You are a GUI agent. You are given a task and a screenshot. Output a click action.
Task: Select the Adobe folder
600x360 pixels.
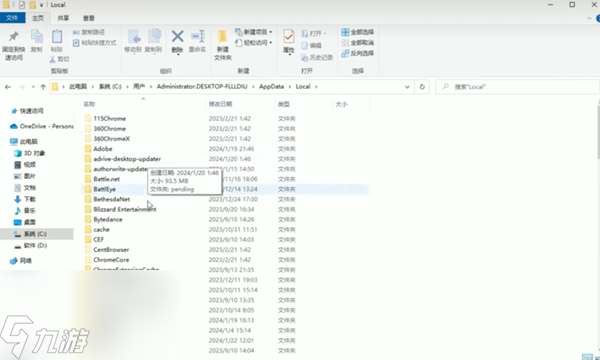[103, 149]
